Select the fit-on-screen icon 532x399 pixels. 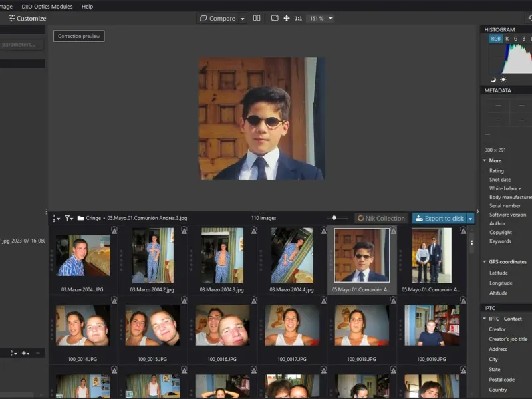pos(275,19)
